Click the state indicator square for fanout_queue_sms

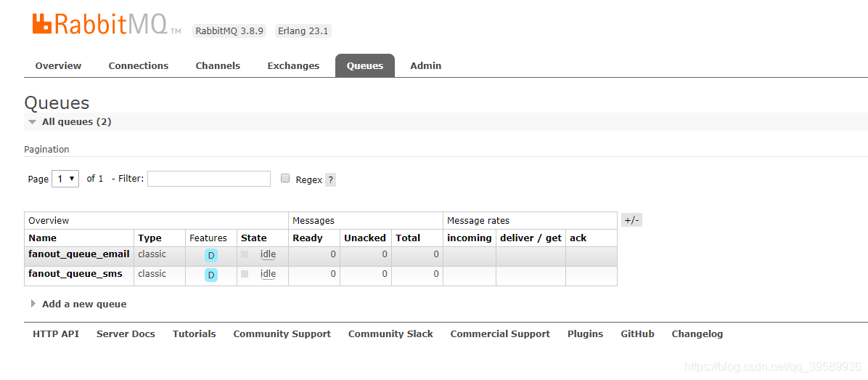click(x=245, y=274)
